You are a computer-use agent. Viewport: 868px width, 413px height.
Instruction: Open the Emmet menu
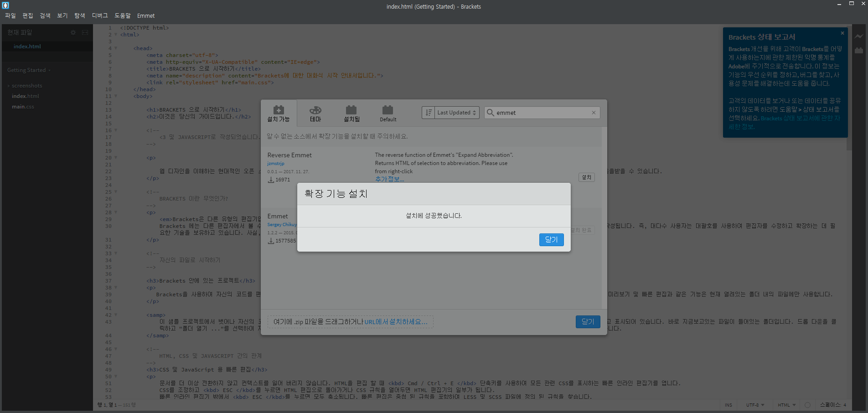(146, 15)
